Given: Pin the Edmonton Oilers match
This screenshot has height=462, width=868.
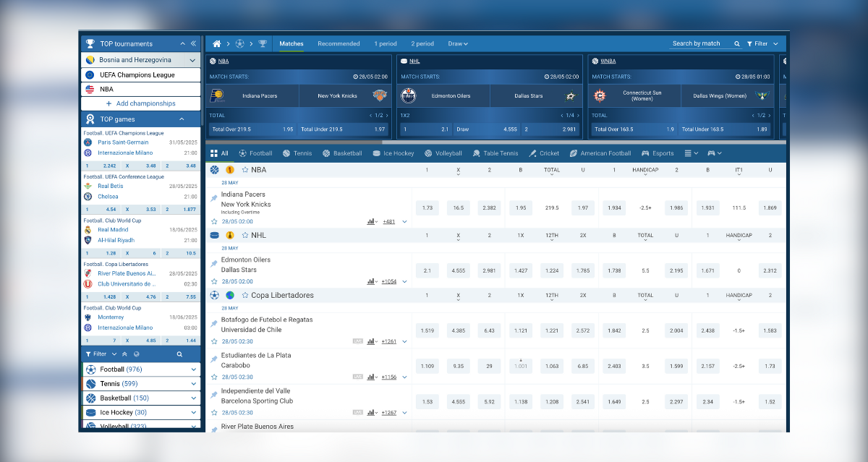Looking at the screenshot, I should pos(214,264).
